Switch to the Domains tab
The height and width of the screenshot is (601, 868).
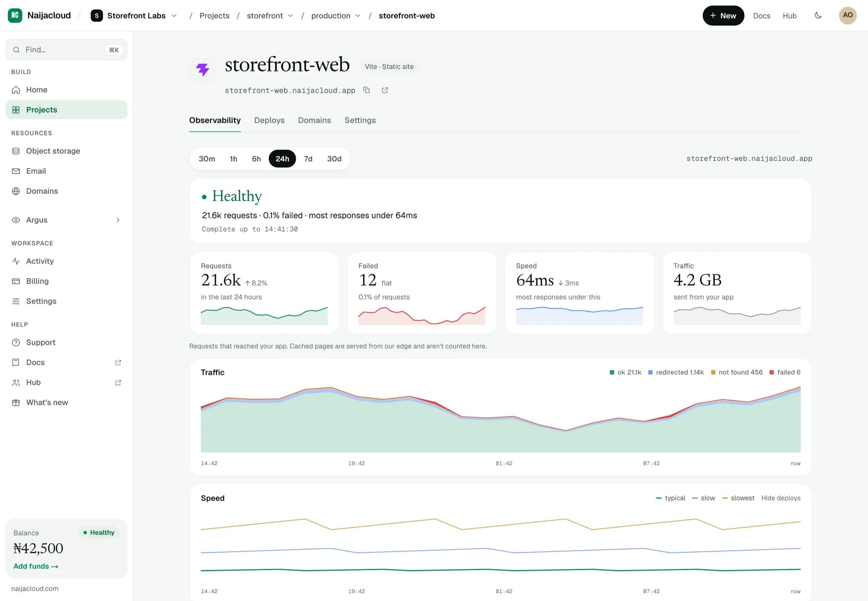tap(314, 120)
